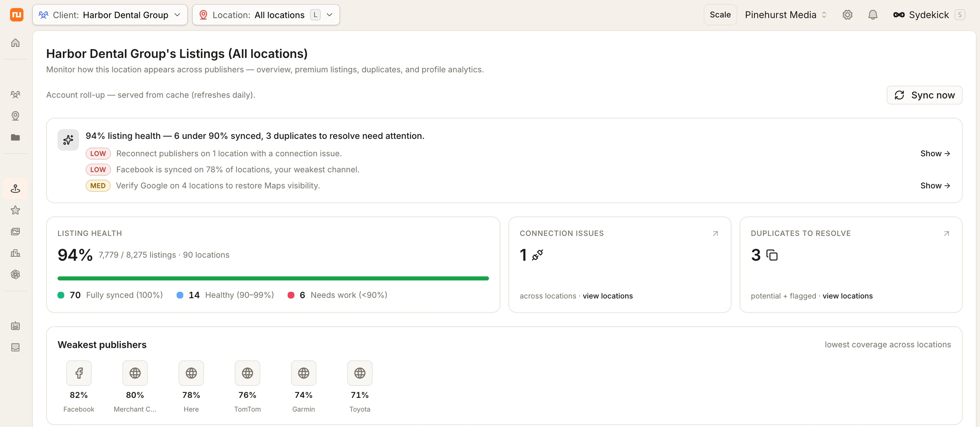Click the Connection Issues arrow icon
The width and height of the screenshot is (980, 427).
pyautogui.click(x=715, y=233)
